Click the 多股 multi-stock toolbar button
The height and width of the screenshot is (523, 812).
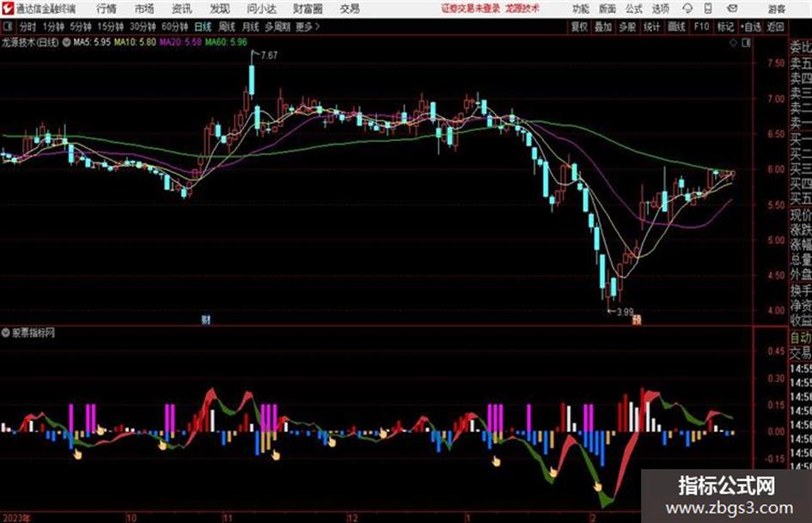pos(627,27)
